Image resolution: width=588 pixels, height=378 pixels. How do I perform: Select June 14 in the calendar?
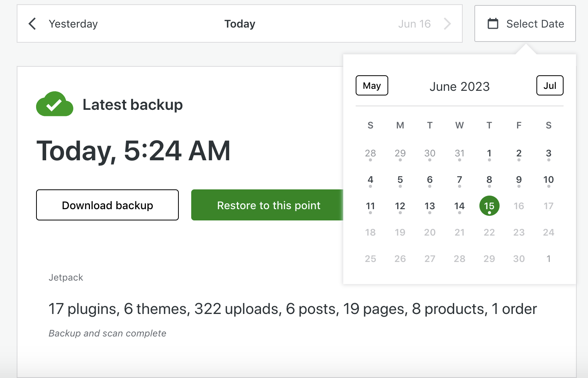point(459,206)
